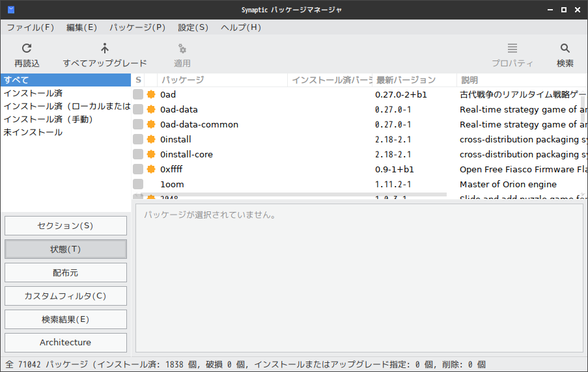Click 'Master of Orion engine' description

coord(508,184)
